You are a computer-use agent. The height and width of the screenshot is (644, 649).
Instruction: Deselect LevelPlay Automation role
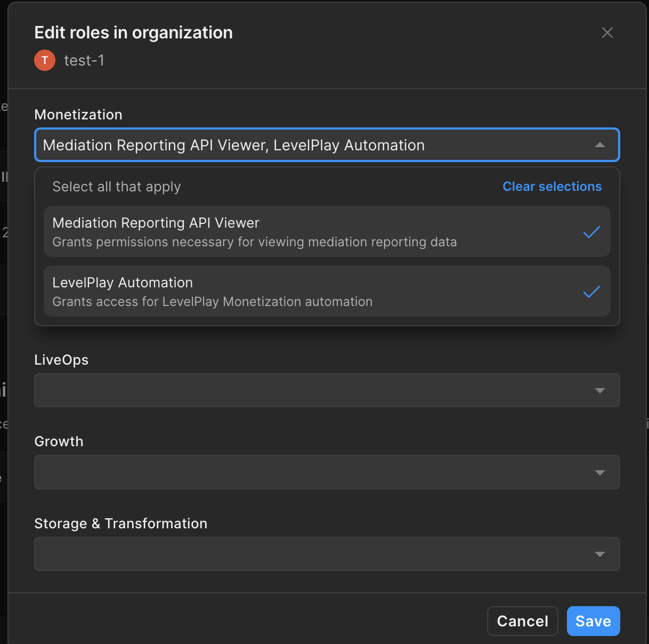pyautogui.click(x=327, y=291)
